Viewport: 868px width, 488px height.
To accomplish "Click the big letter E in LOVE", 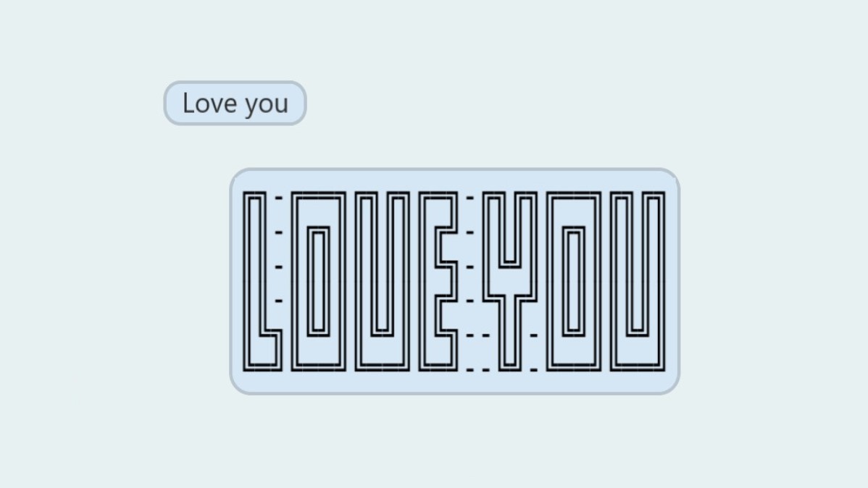I will click(438, 281).
